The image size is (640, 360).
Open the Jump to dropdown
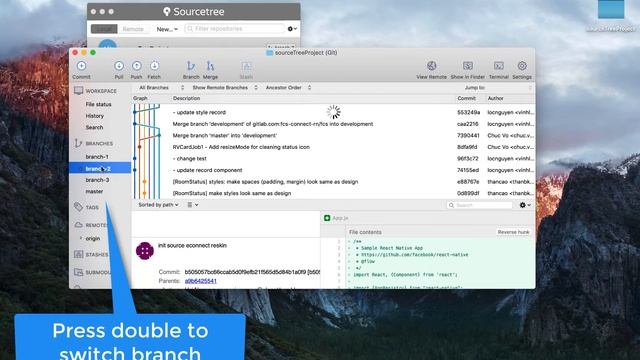[x=498, y=87]
